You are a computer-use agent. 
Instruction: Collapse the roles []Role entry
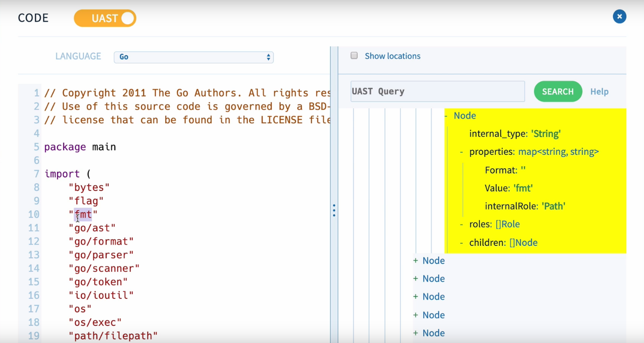click(462, 224)
